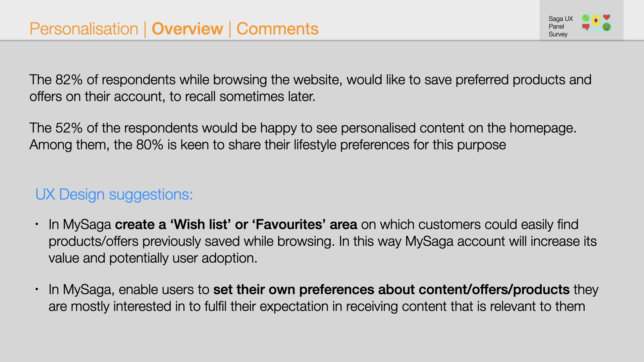Click the UX Design suggestions heading
The width and height of the screenshot is (644, 362).
click(114, 194)
